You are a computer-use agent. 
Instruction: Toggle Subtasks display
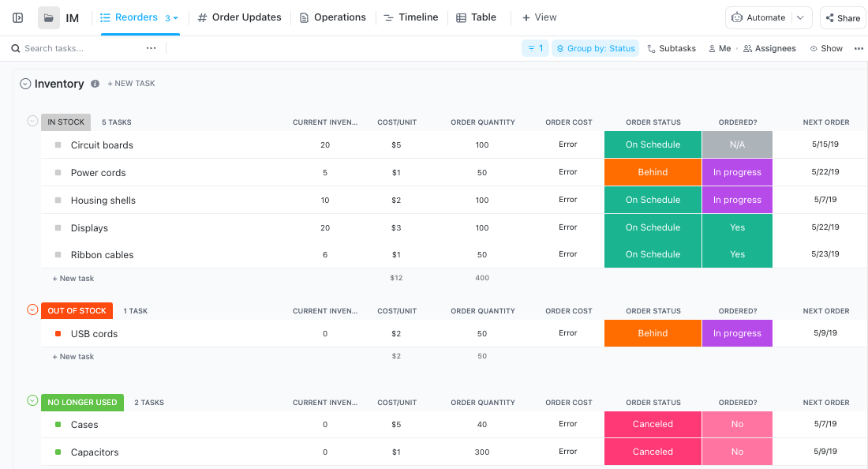(672, 48)
